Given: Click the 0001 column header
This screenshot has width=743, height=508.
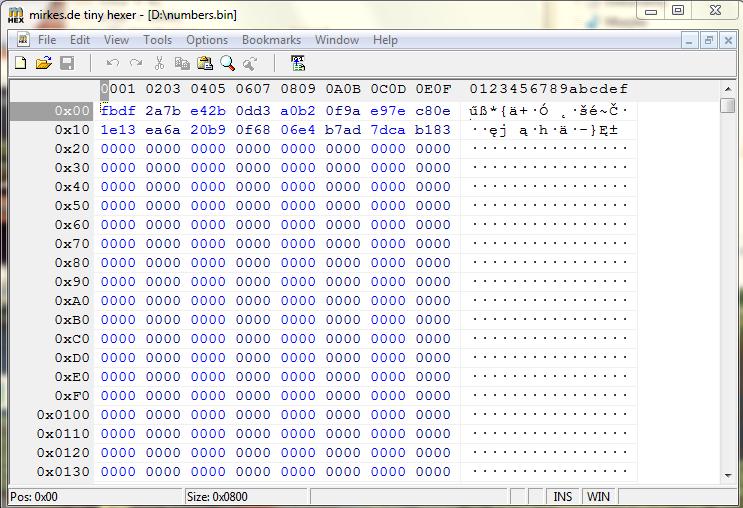Looking at the screenshot, I should [x=118, y=89].
